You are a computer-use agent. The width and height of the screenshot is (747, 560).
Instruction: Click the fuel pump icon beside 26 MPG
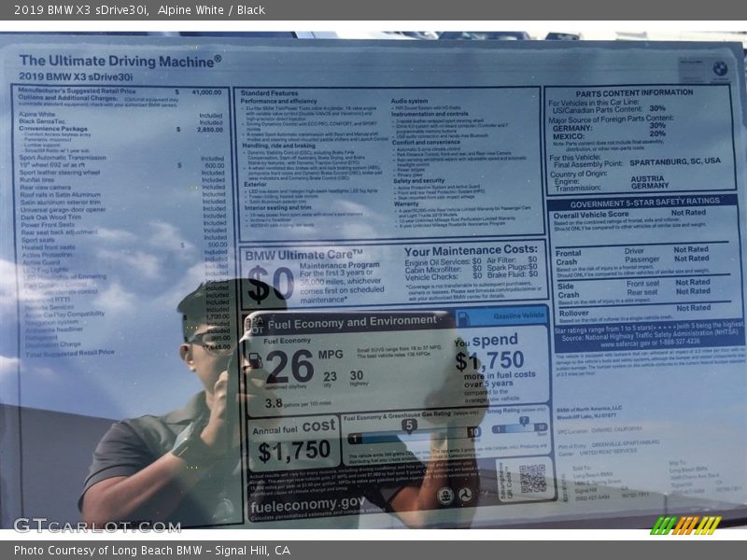[x=255, y=361]
